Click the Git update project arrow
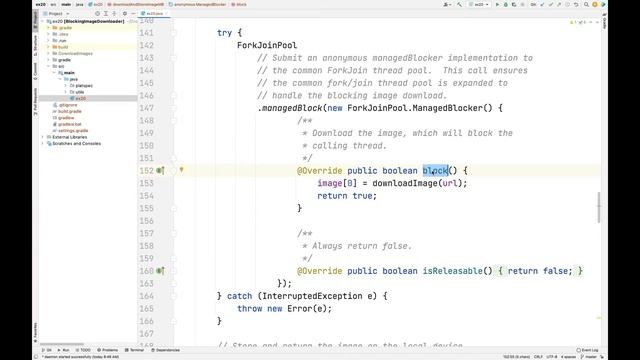Viewport: 640px width, 360px height. [542, 4]
